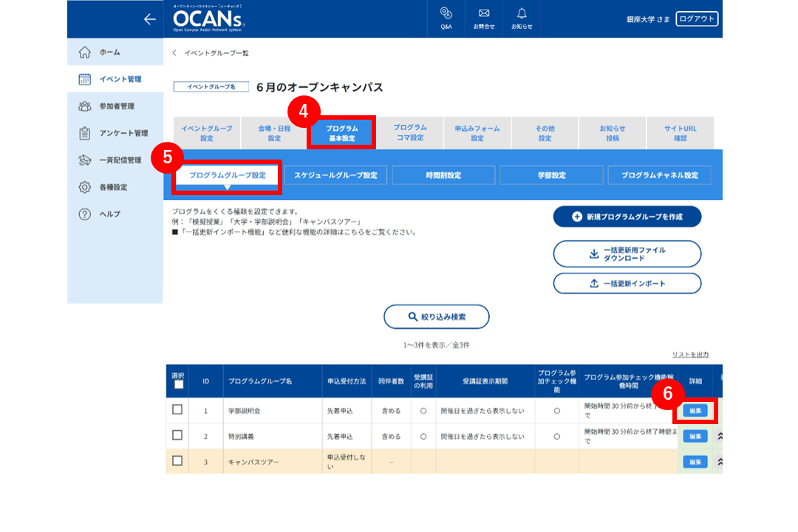Image resolution: width=798 pixels, height=532 pixels.
Task: Click the 特別講義 program group name
Action: [241, 436]
